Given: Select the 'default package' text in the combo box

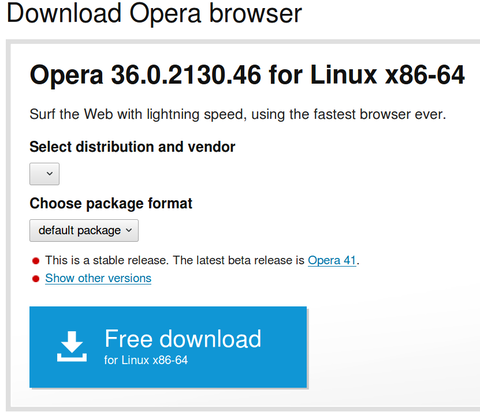Looking at the screenshot, I should point(79,230).
